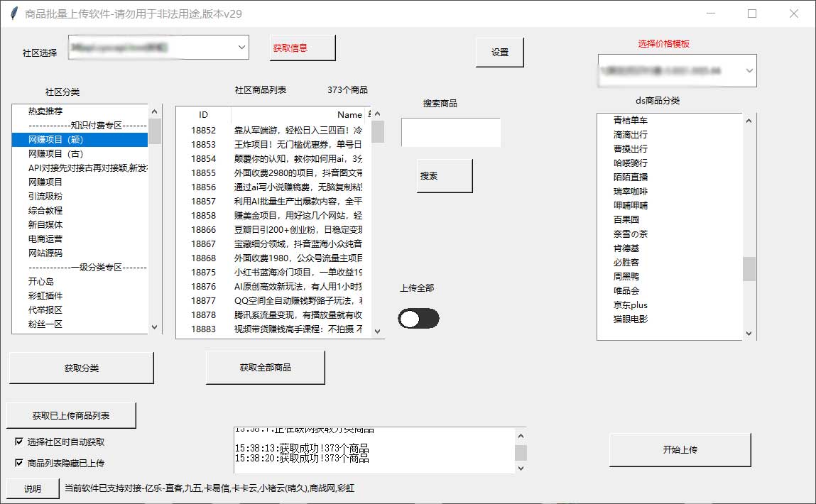Select 代举报区 category
Screen dimensions: 816x504
click(x=80, y=309)
